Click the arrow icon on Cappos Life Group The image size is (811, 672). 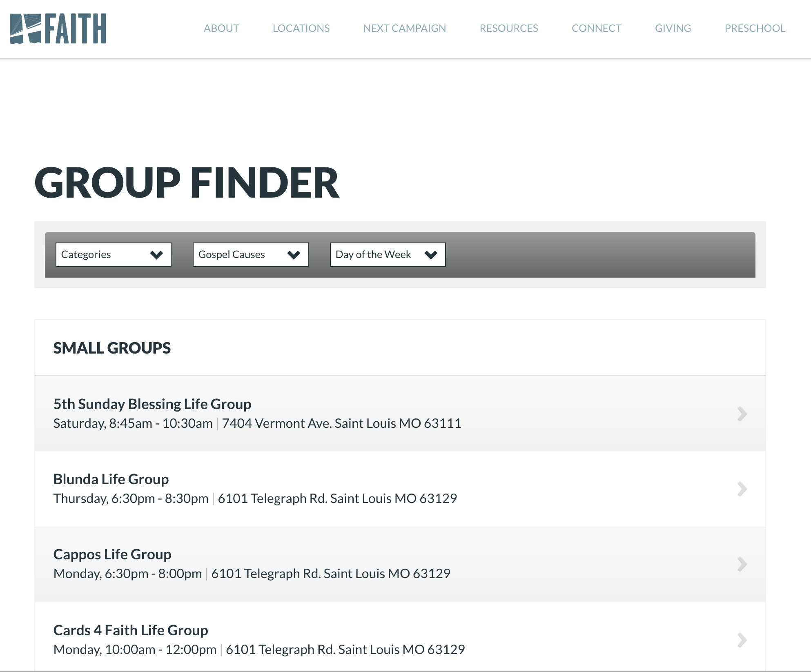click(x=742, y=563)
